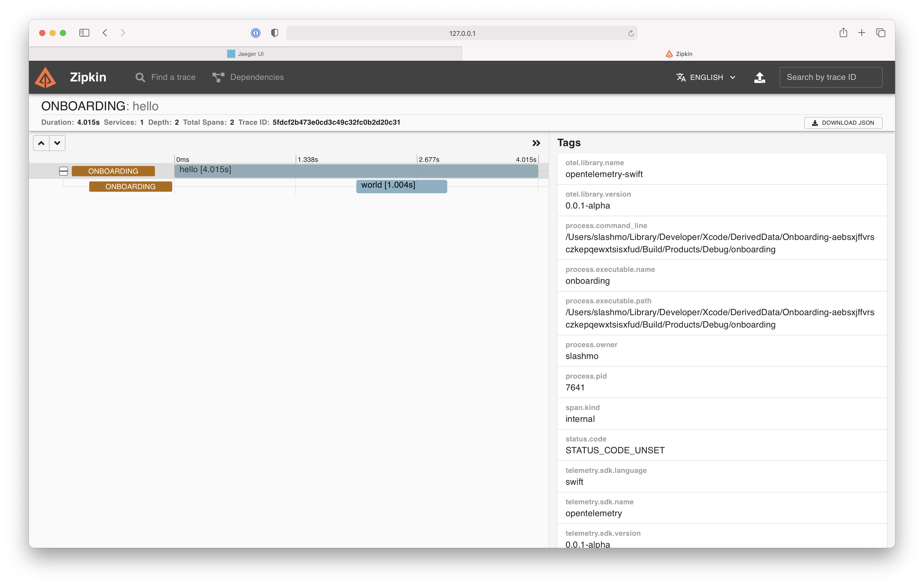Select the world [1.004s] span bar

pos(400,185)
